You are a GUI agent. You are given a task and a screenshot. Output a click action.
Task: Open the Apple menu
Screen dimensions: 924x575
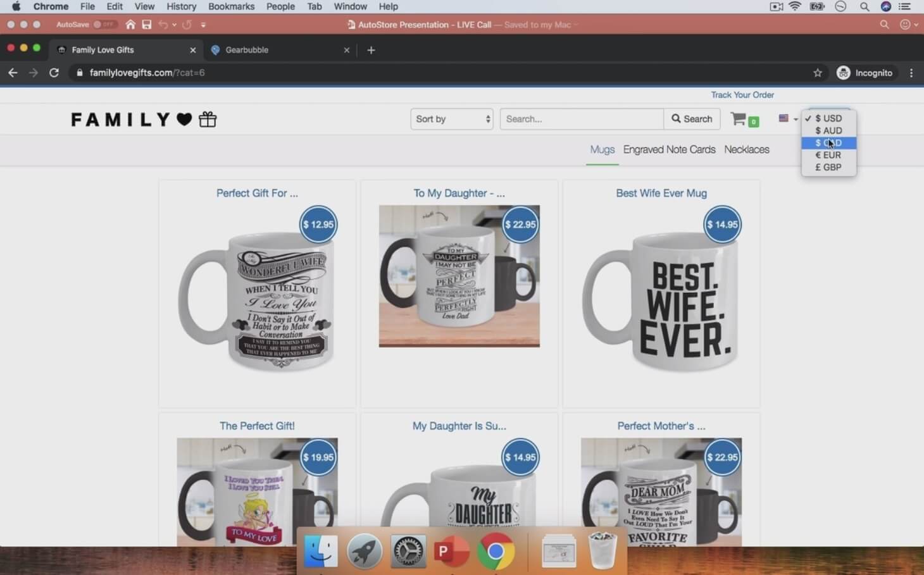(x=16, y=6)
